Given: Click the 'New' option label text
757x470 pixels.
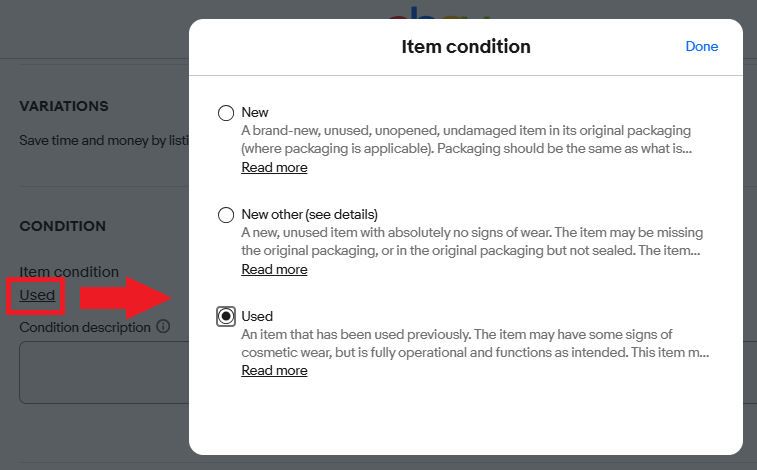Looking at the screenshot, I should (255, 113).
